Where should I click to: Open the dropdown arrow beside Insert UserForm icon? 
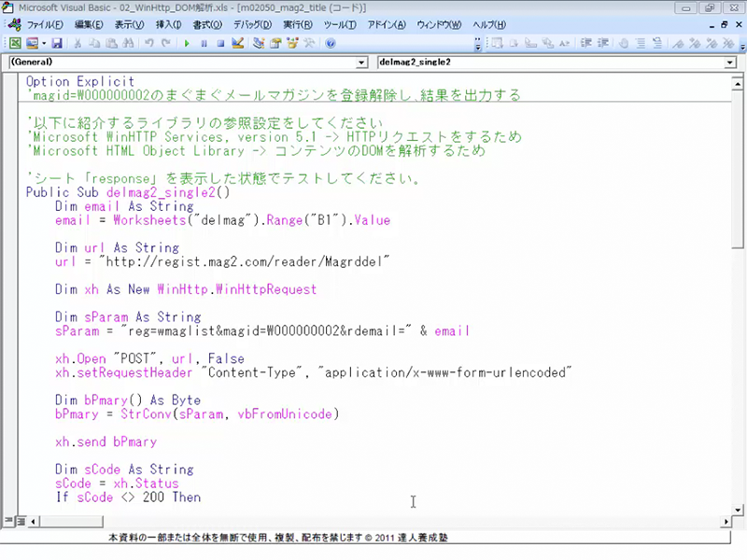pos(43,43)
